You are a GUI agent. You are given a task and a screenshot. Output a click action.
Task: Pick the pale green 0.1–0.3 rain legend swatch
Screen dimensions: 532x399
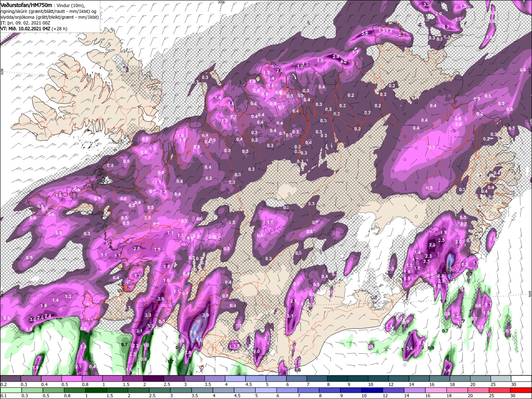[10, 390]
